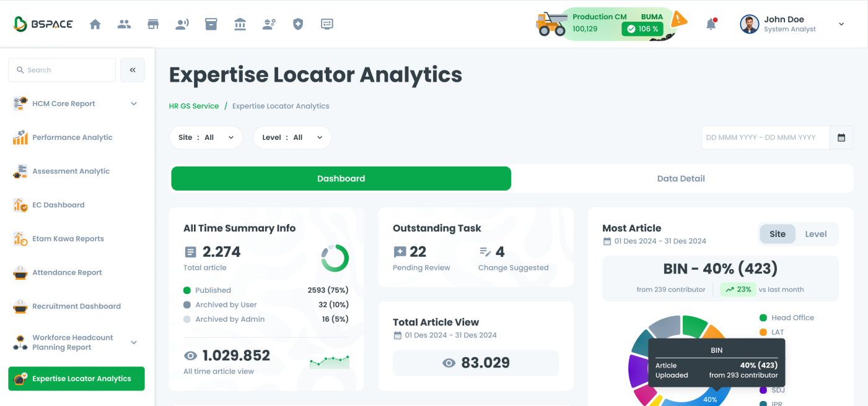Switch Most Article view to Level
Image resolution: width=868 pixels, height=406 pixels.
click(815, 234)
